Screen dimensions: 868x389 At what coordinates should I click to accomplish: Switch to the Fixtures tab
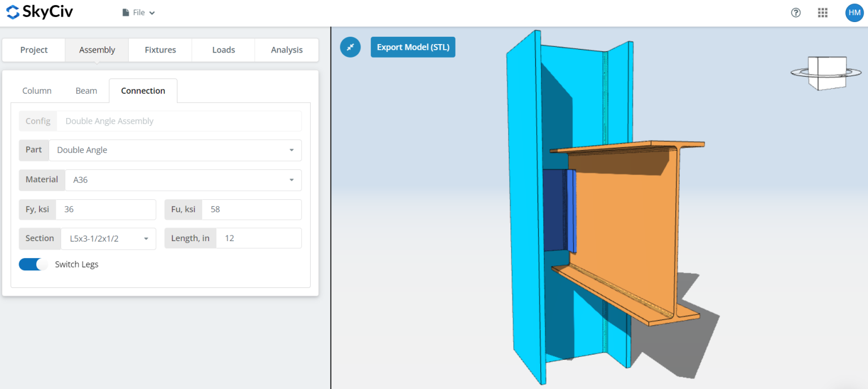[x=160, y=50]
